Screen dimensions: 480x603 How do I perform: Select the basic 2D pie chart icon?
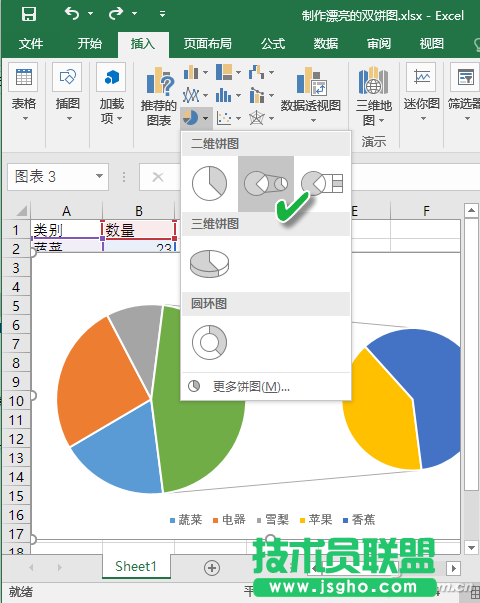click(210, 183)
